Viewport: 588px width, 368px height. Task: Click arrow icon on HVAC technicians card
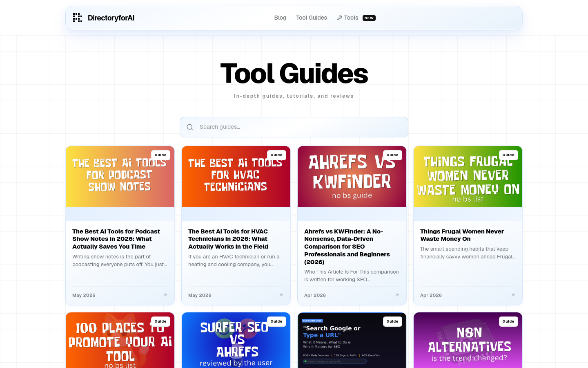(x=281, y=295)
